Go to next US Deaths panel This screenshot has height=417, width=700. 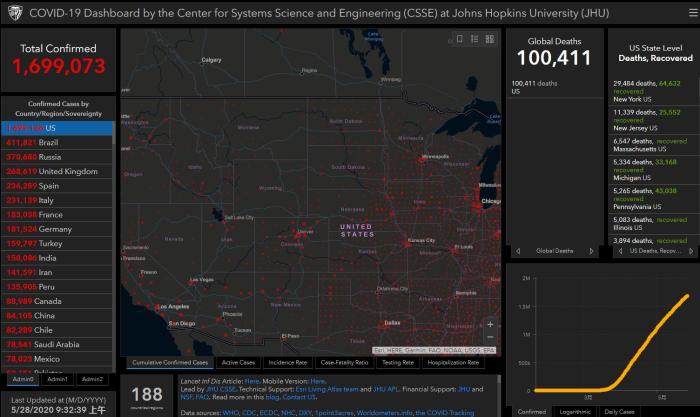click(691, 251)
